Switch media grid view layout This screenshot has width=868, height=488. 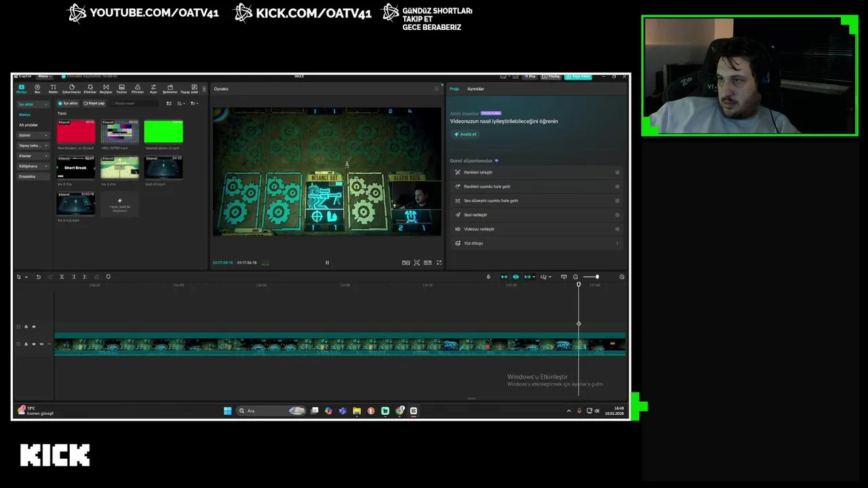(x=169, y=103)
